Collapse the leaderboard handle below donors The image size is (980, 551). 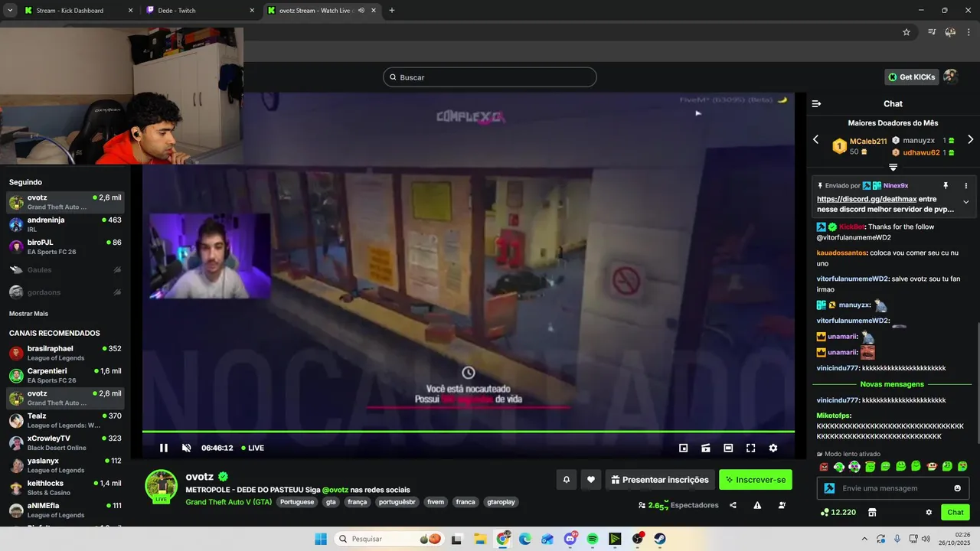(x=893, y=166)
